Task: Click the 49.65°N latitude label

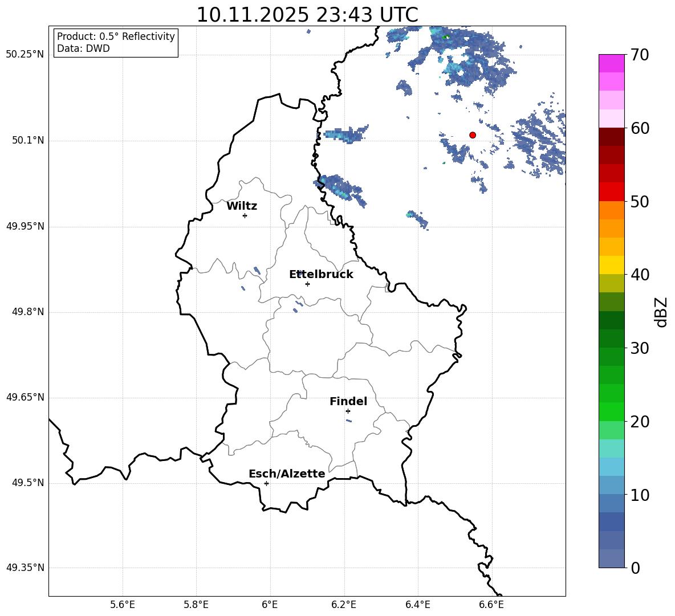Action: (25, 397)
